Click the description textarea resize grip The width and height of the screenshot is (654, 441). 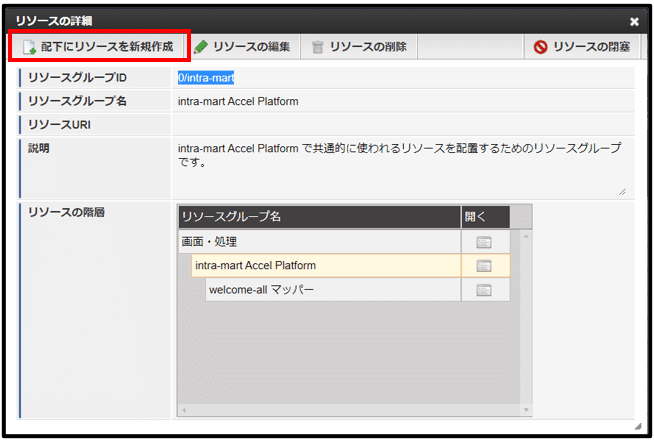pyautogui.click(x=622, y=192)
